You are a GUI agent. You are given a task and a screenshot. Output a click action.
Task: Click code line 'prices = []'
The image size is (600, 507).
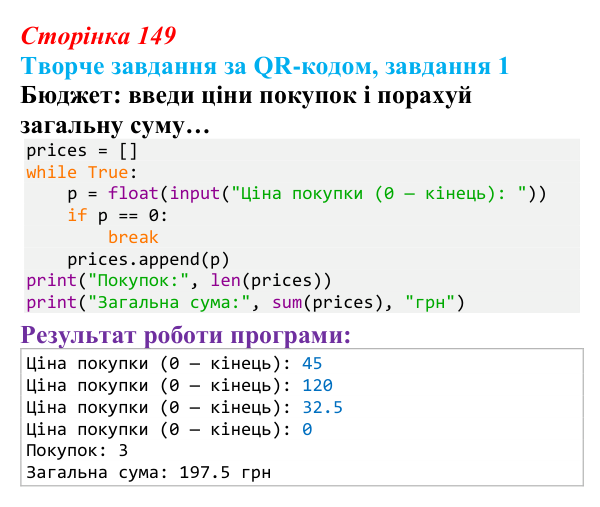tap(82, 151)
